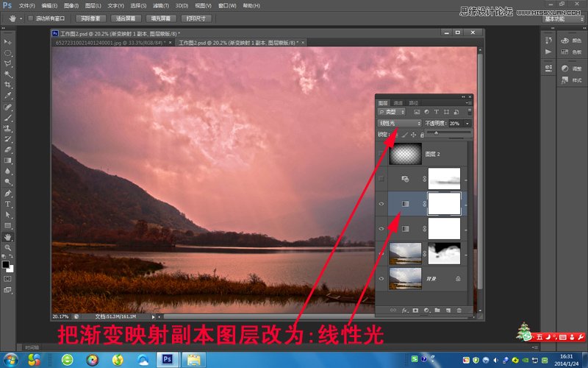
Task: Select the History Brush tool
Action: 7,139
